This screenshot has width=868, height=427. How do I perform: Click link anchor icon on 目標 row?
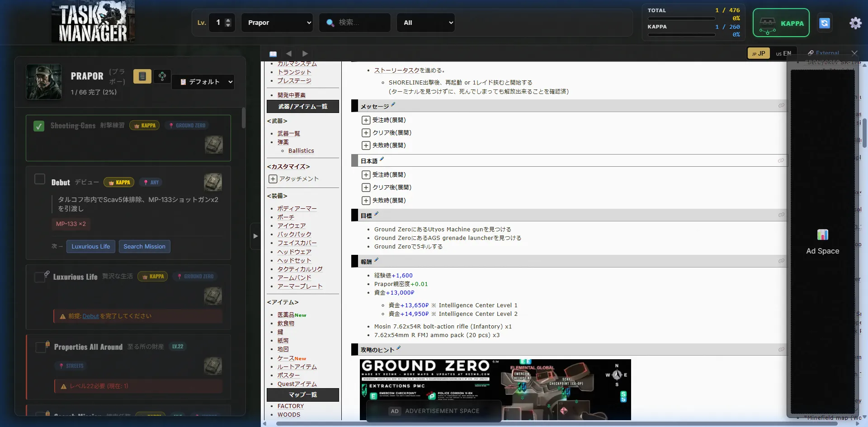[x=781, y=215]
